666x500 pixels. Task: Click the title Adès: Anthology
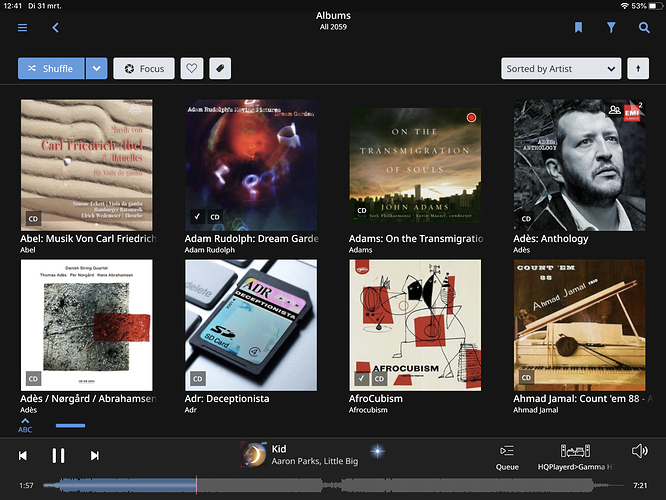(550, 239)
